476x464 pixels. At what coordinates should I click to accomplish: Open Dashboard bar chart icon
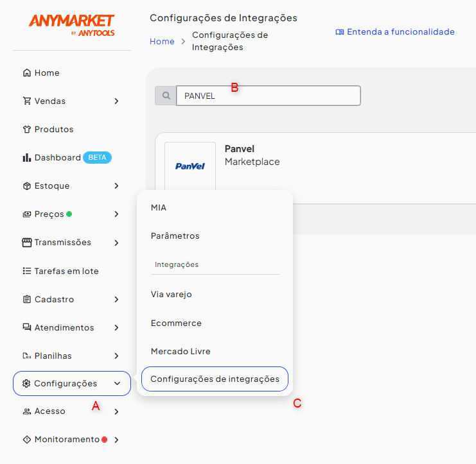click(x=26, y=158)
